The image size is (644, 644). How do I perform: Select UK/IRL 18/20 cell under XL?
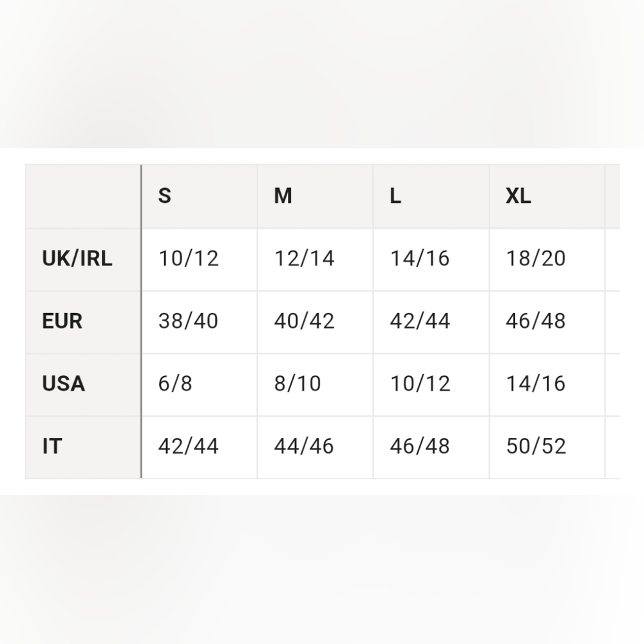tap(547, 260)
